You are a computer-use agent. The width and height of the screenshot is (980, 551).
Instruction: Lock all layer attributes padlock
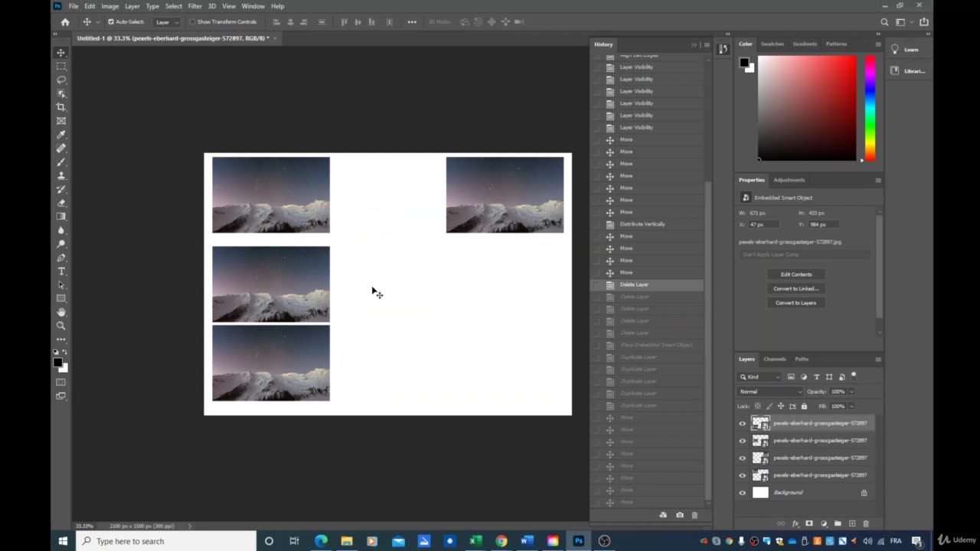click(804, 406)
